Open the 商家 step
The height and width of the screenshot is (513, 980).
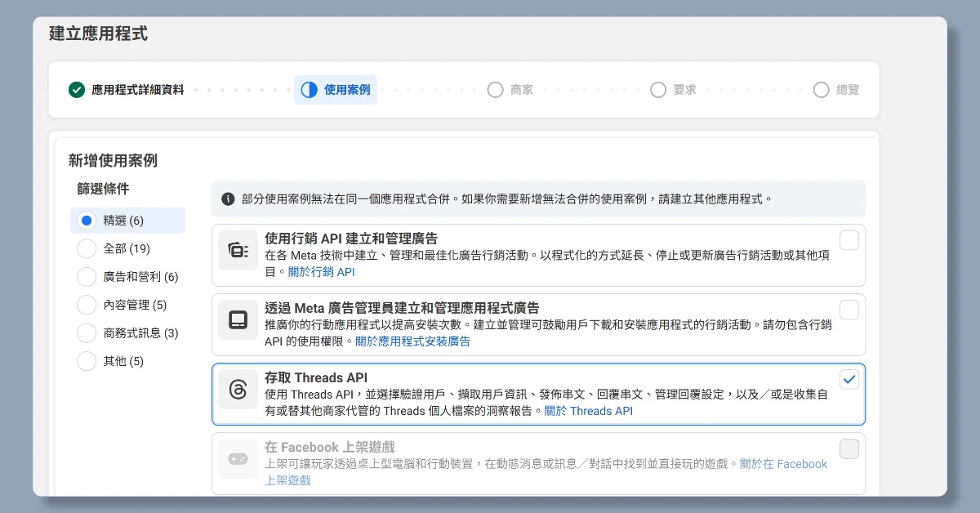pos(510,90)
